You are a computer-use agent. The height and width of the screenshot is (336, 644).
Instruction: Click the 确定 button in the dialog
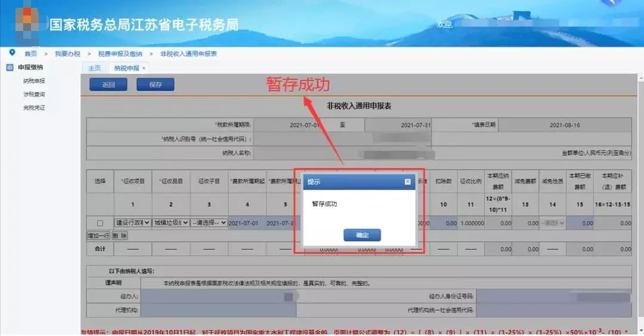[362, 235]
